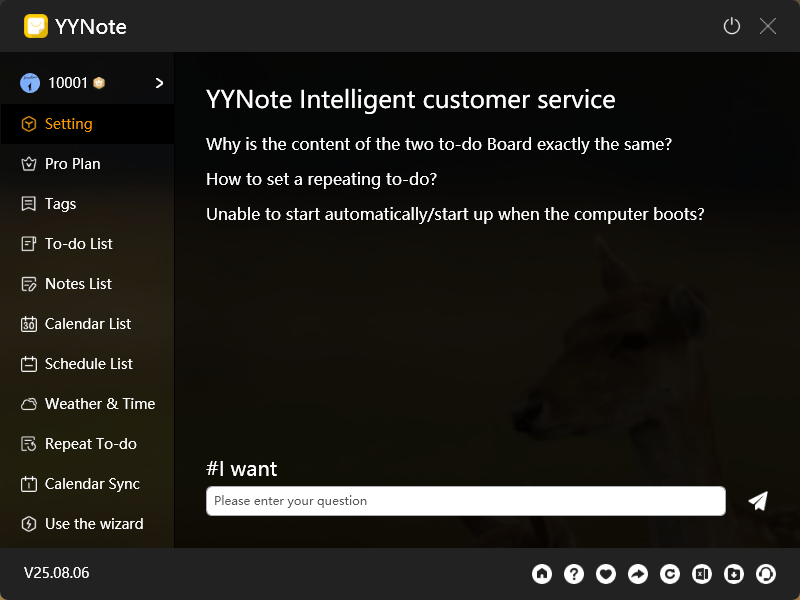800x600 pixels.
Task: Check for updates with the refresh icon
Action: (x=670, y=573)
